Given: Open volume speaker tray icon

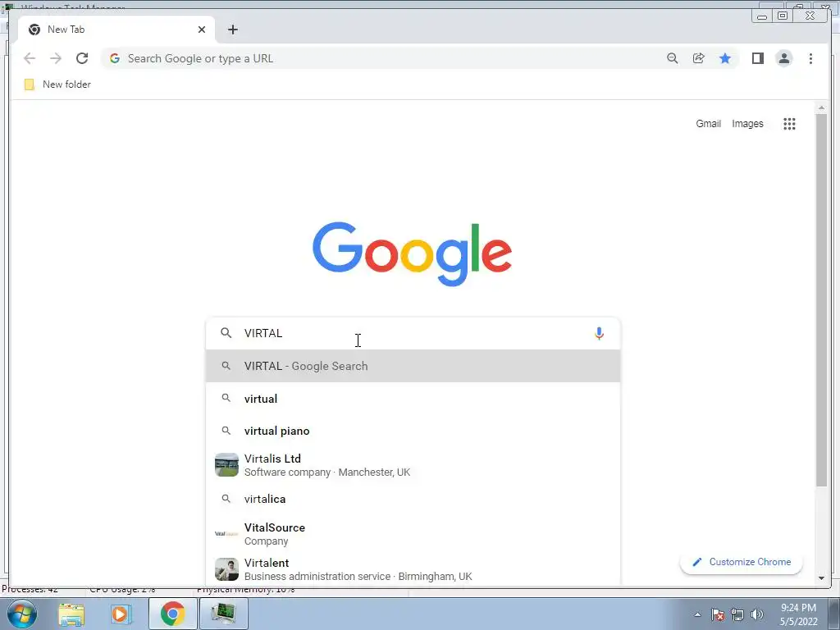Looking at the screenshot, I should [757, 614].
